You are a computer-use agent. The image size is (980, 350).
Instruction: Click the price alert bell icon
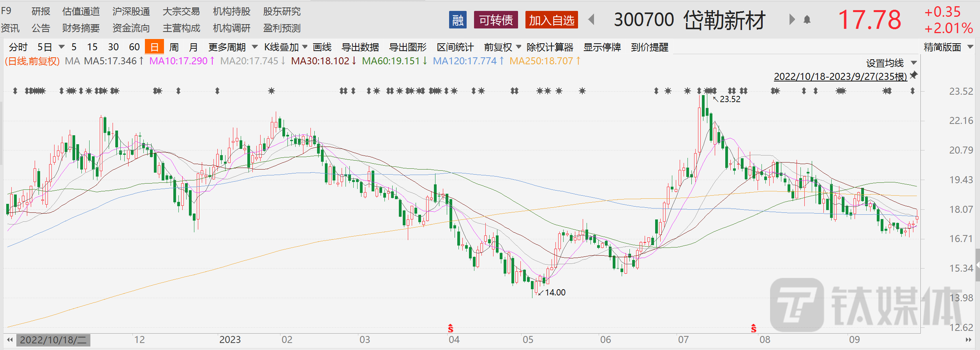coord(807,19)
